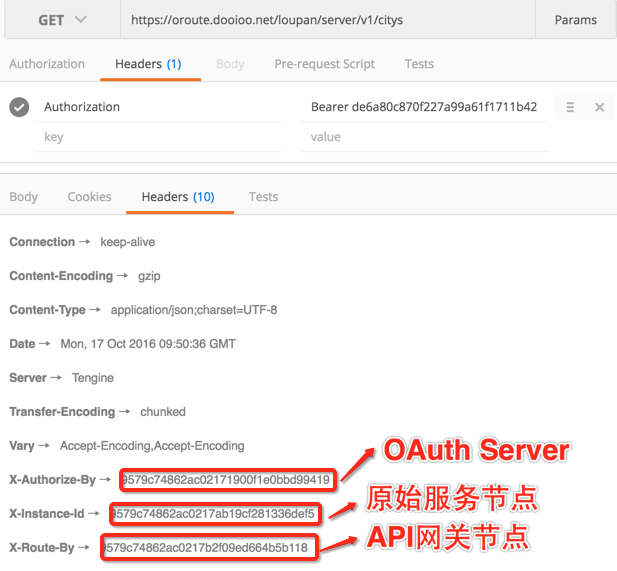The image size is (617, 571).
Task: Click the empty new header value field
Action: click(x=424, y=137)
